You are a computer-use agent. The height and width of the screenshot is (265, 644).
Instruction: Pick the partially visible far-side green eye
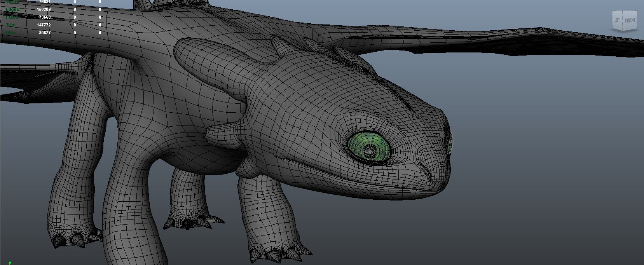pos(450,143)
